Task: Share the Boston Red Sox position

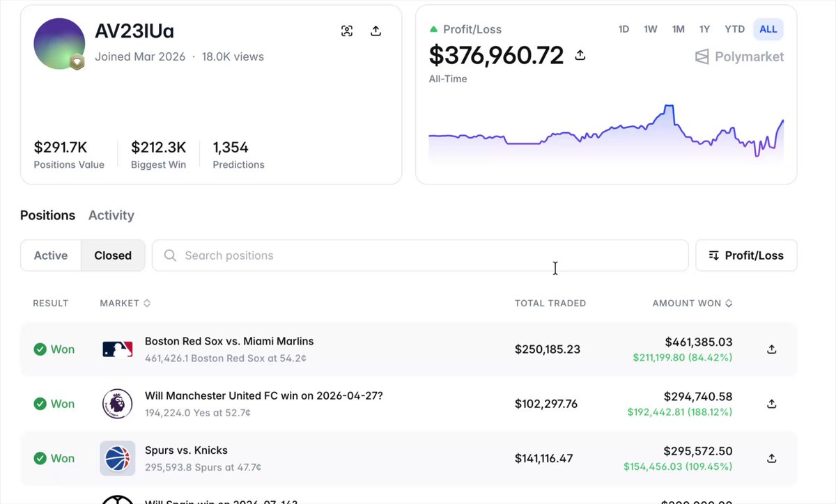Action: pos(771,349)
